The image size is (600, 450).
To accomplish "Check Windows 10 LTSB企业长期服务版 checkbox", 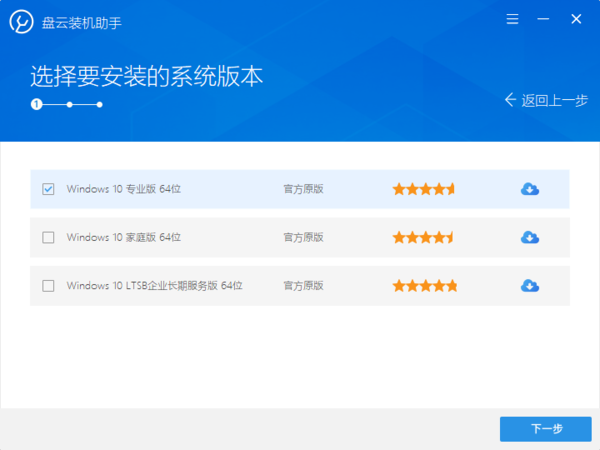I will pyautogui.click(x=48, y=286).
